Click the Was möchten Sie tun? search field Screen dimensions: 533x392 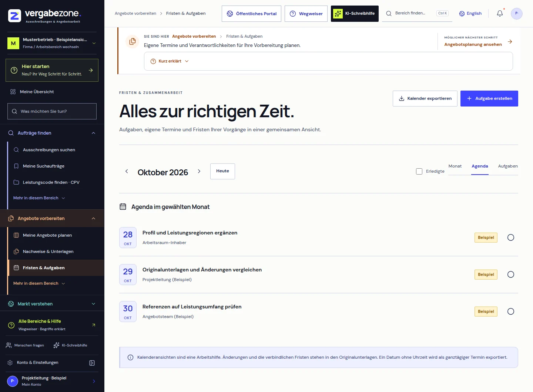[x=52, y=111]
